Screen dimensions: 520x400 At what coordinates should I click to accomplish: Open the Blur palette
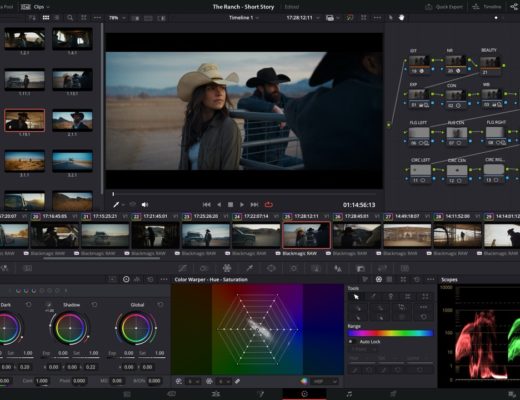(x=338, y=268)
